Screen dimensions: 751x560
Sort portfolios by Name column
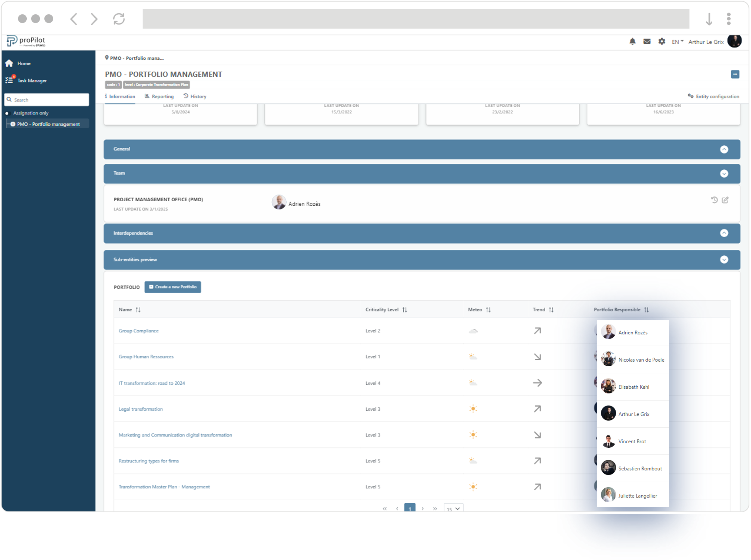click(x=138, y=310)
